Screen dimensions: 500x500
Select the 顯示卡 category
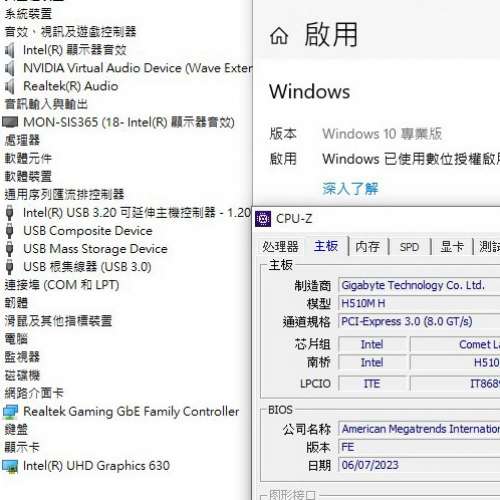22,448
